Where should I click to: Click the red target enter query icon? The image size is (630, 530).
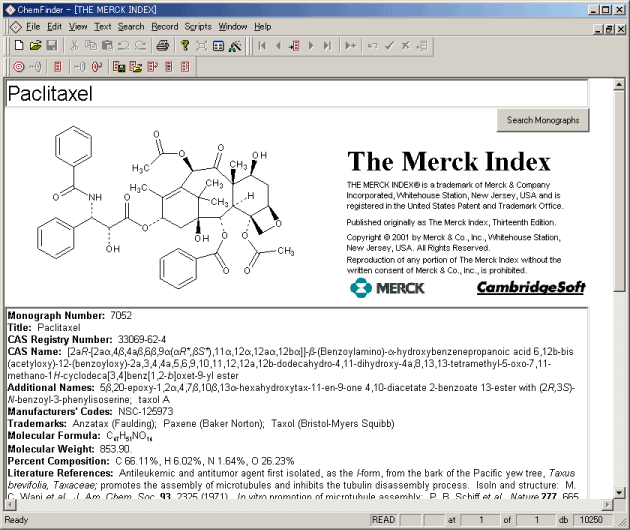click(18, 66)
